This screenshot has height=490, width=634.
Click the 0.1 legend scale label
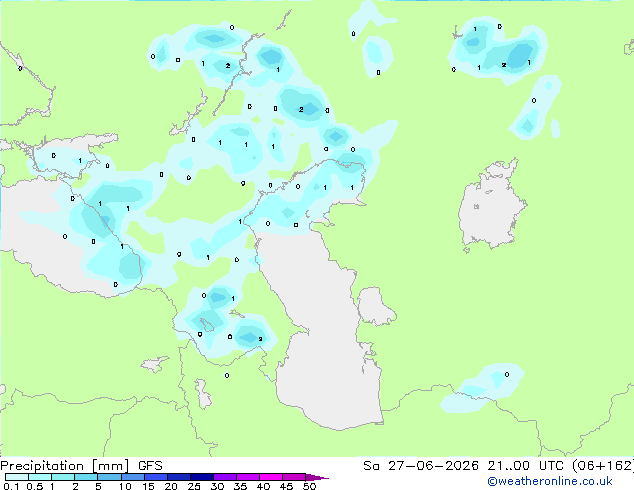(x=11, y=486)
